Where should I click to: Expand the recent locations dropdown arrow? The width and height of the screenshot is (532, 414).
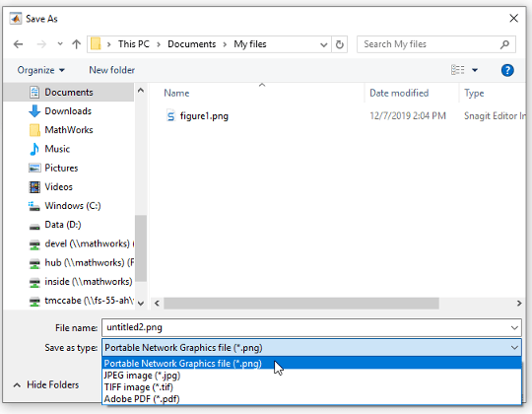(60, 43)
